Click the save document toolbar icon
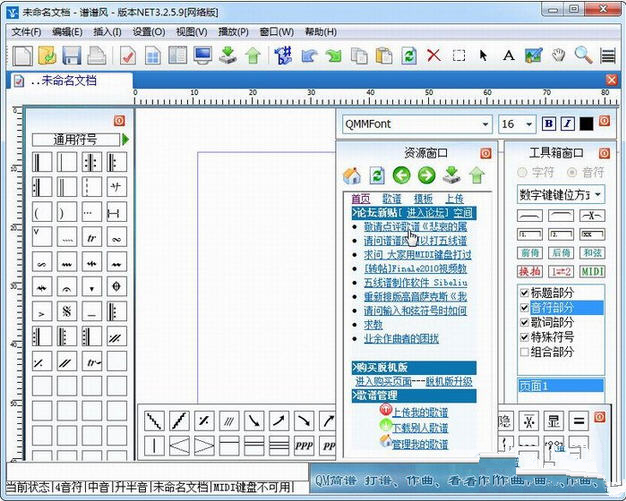Viewport: 626px width, 501px height. click(70, 55)
